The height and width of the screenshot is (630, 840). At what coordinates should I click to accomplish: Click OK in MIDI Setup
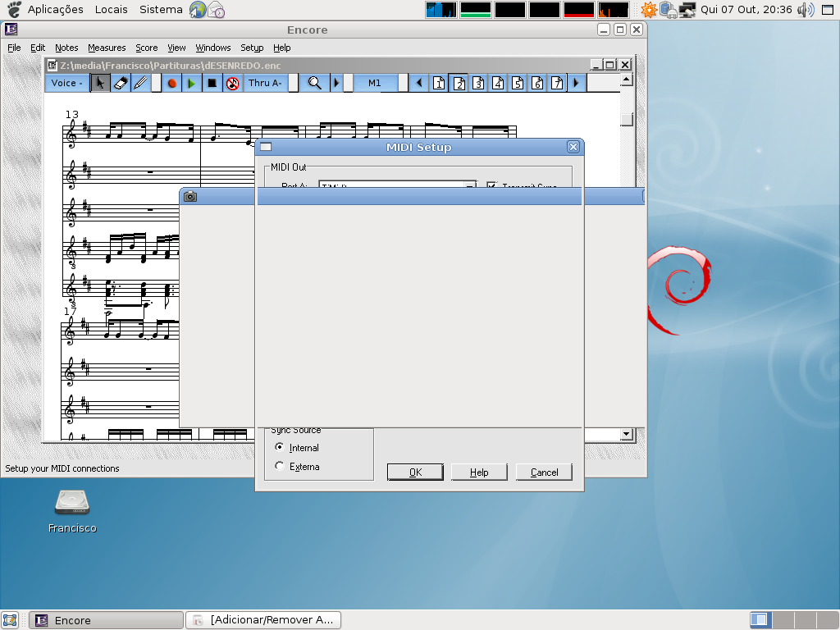point(415,472)
